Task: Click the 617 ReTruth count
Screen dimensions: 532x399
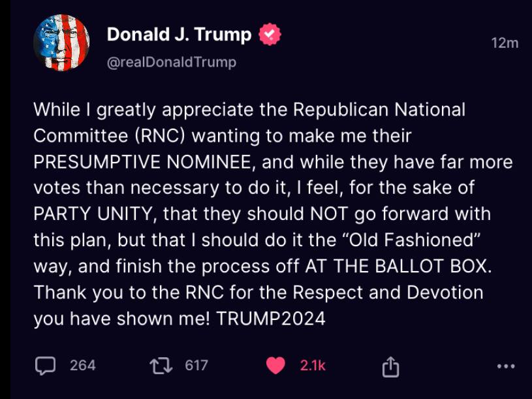Action: pyautogui.click(x=196, y=366)
